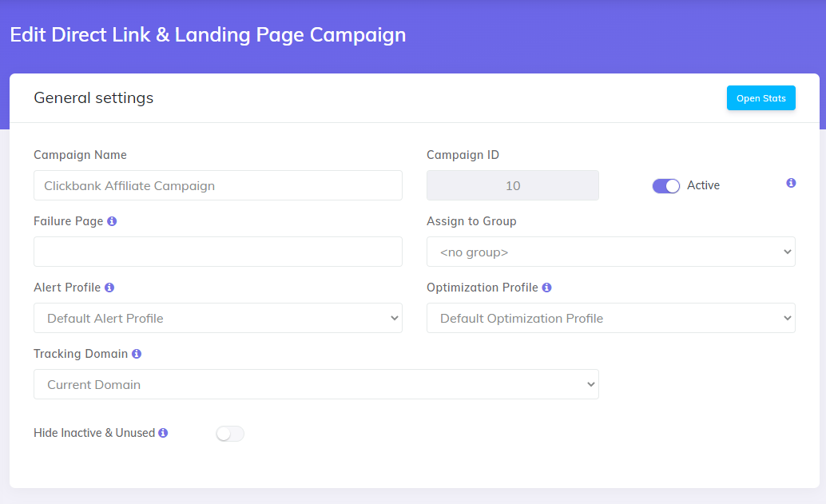826x504 pixels.
Task: Click the Edit Direct Link & Landing Page Campaign title
Action: pos(208,35)
